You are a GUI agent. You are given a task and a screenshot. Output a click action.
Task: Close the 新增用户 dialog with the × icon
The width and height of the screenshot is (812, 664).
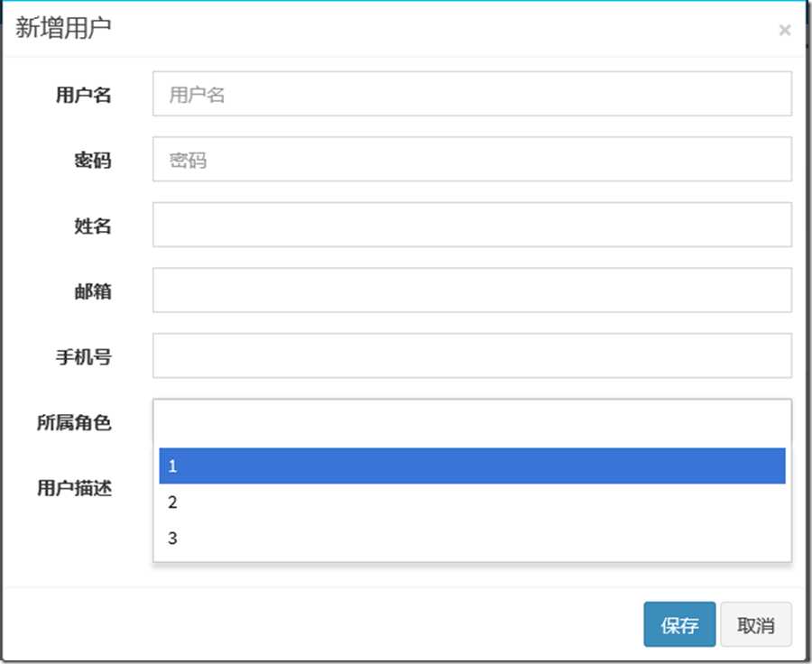(x=785, y=30)
